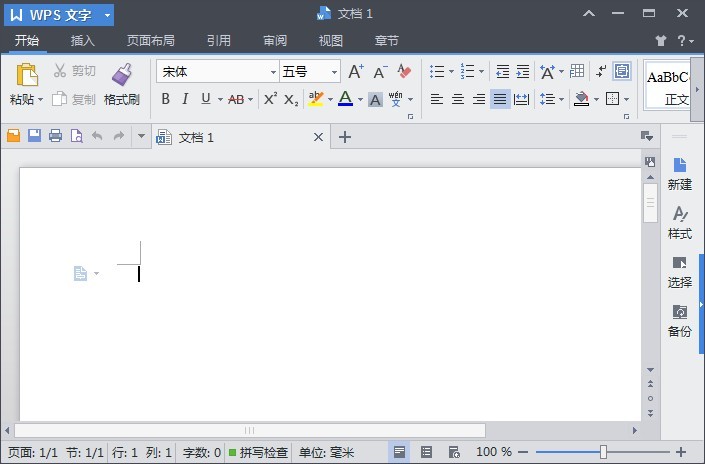Switch to the 插入 (Insert) tab
Viewport: 705px width, 464px height.
[x=83, y=41]
